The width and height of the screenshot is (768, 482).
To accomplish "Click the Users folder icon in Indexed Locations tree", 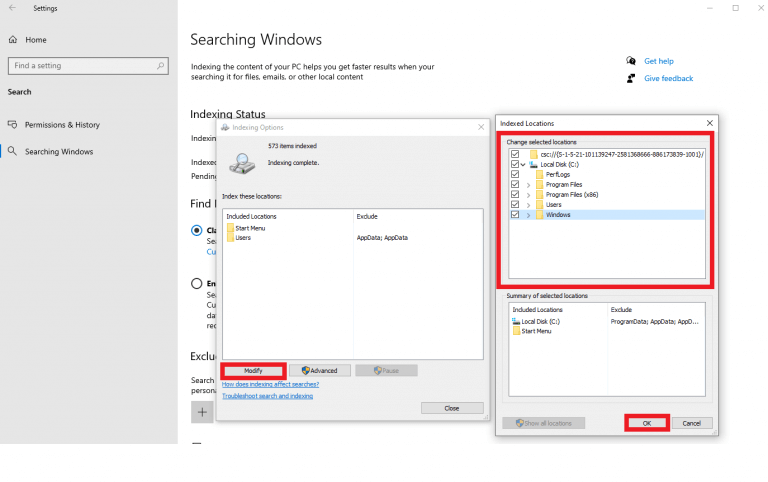I will (x=540, y=205).
